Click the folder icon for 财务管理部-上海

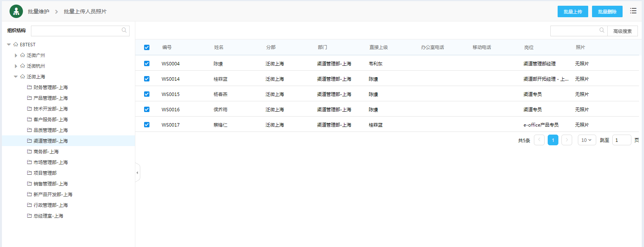tap(29, 87)
